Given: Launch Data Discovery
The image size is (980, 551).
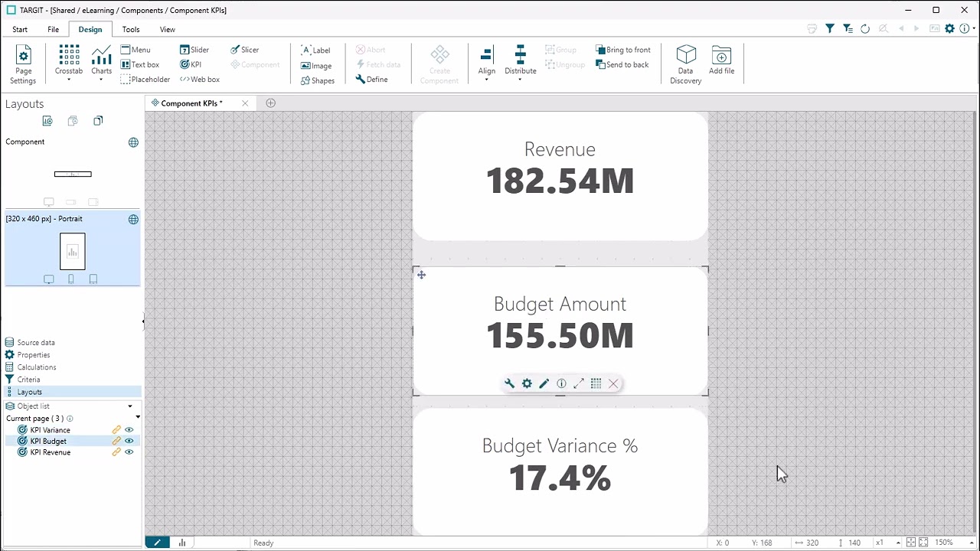Looking at the screenshot, I should click(686, 64).
